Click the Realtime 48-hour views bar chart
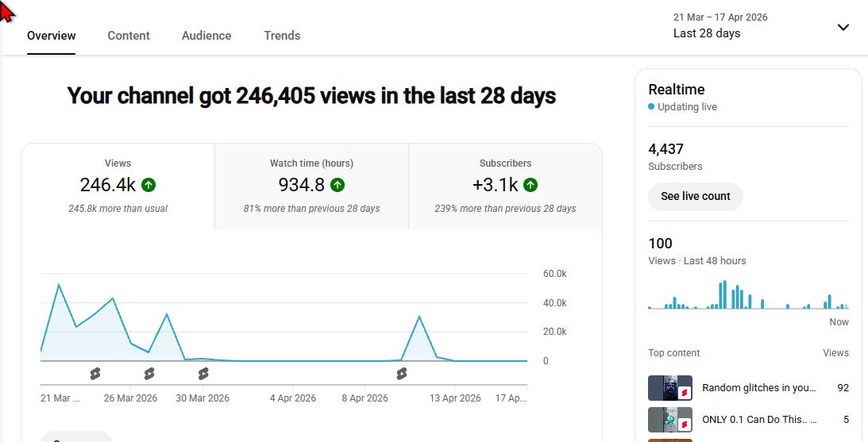868x442 pixels. (x=748, y=294)
